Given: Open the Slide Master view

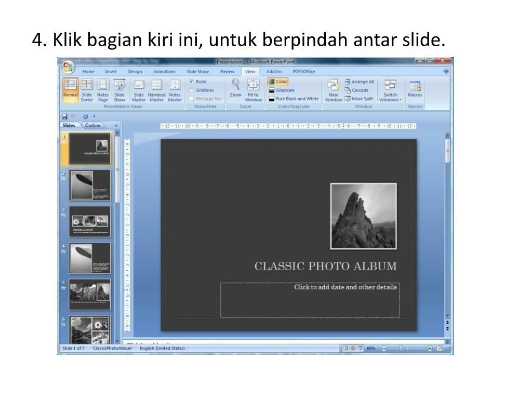Looking at the screenshot, I should 139,90.
